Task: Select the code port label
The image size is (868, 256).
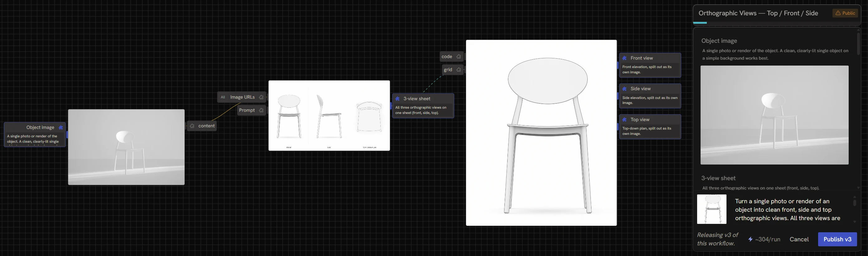Action: point(447,57)
